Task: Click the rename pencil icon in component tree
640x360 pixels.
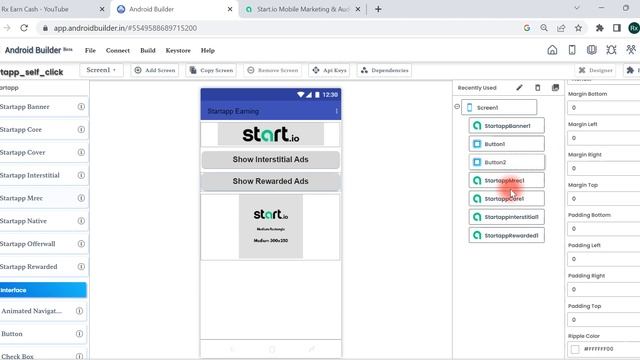Action: pyautogui.click(x=519, y=87)
